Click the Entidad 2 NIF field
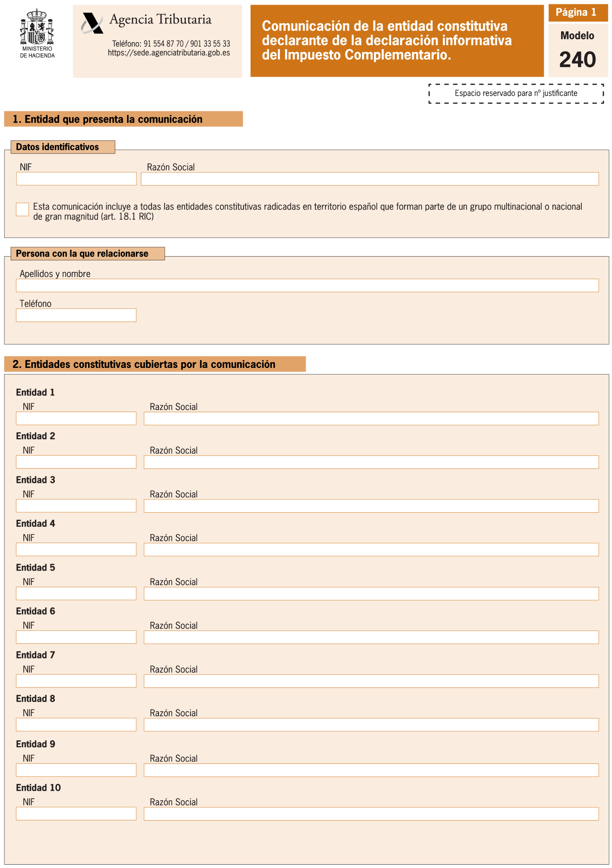 [x=76, y=462]
